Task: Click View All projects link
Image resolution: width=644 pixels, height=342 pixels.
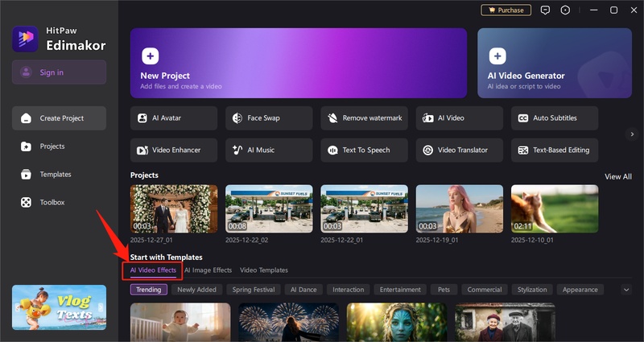Action: pyautogui.click(x=617, y=176)
